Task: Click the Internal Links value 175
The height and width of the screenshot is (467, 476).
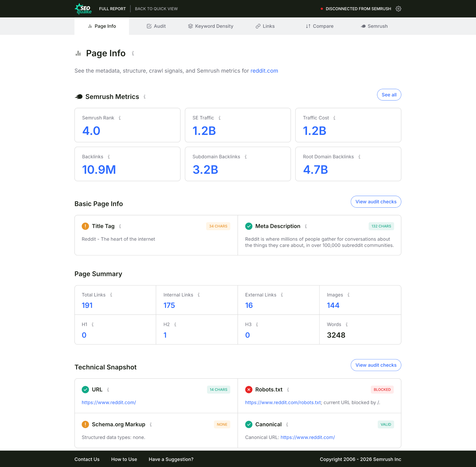Action: point(169,305)
